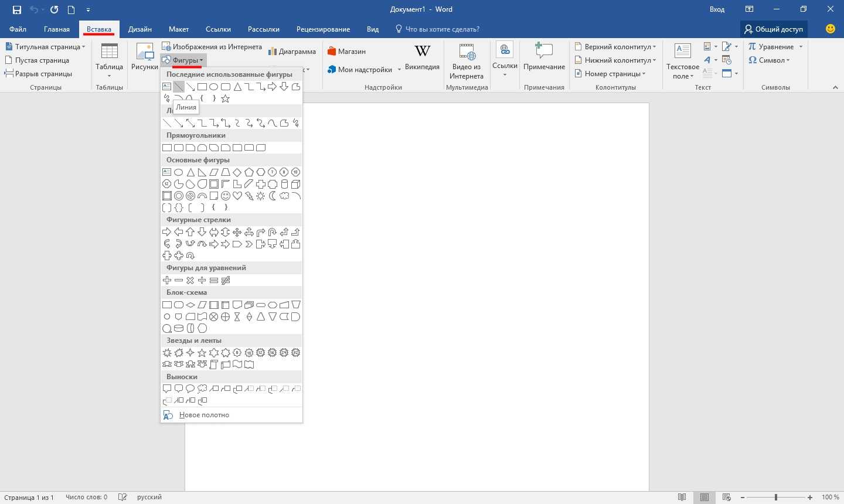Expand the Символ dropdown
The height and width of the screenshot is (504, 844).
(x=769, y=60)
